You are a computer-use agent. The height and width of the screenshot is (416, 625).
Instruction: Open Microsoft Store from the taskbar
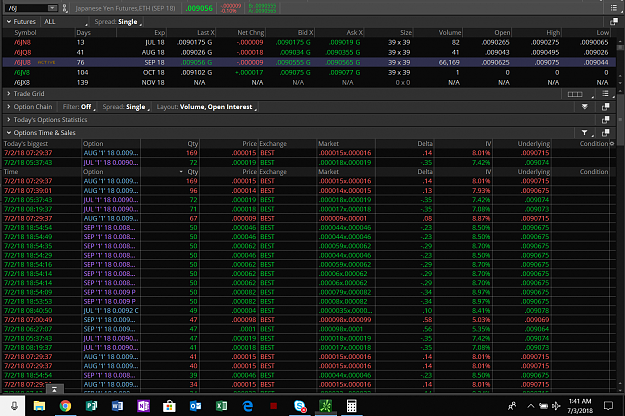(169, 406)
